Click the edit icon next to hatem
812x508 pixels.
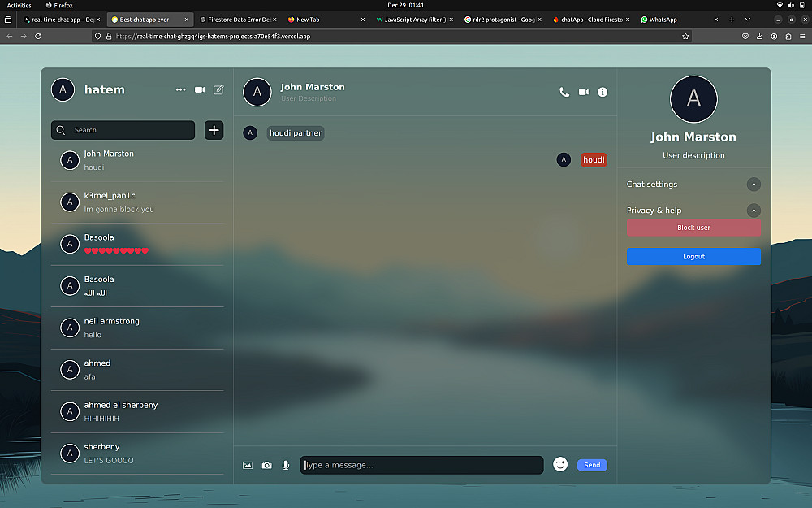click(218, 89)
